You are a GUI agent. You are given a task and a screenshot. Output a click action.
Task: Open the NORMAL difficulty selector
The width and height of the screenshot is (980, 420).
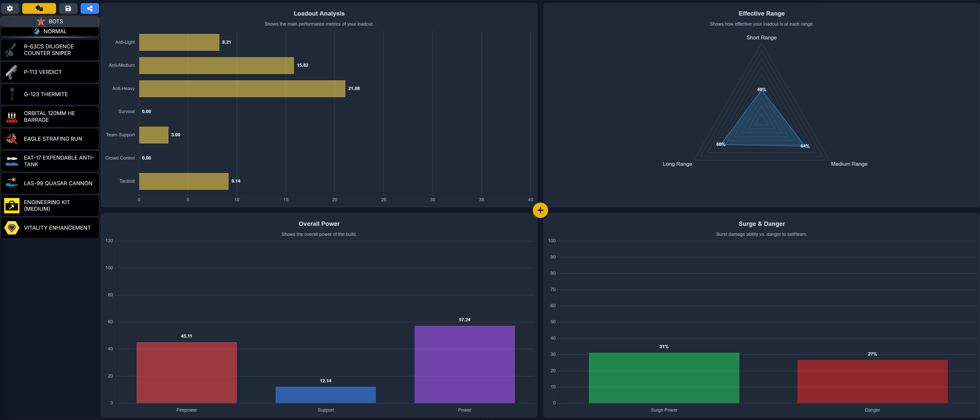(50, 31)
